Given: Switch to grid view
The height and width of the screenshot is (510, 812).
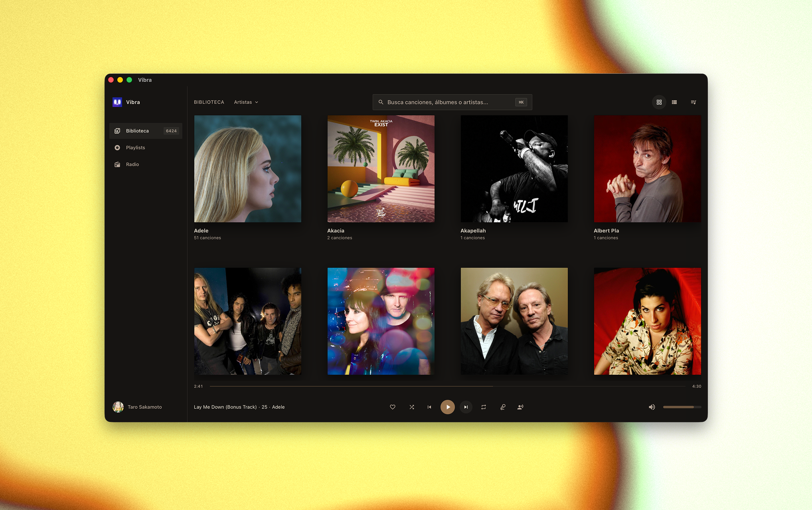Looking at the screenshot, I should [659, 102].
